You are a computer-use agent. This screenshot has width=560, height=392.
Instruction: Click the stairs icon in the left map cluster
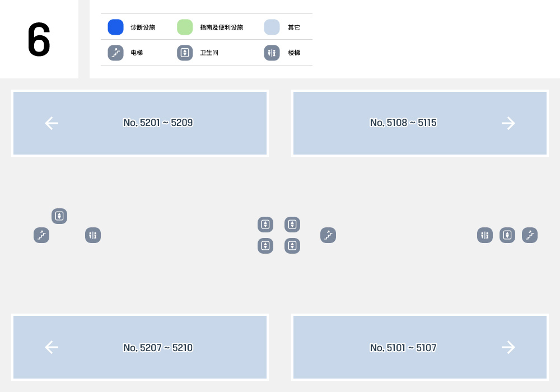pyautogui.click(x=41, y=235)
